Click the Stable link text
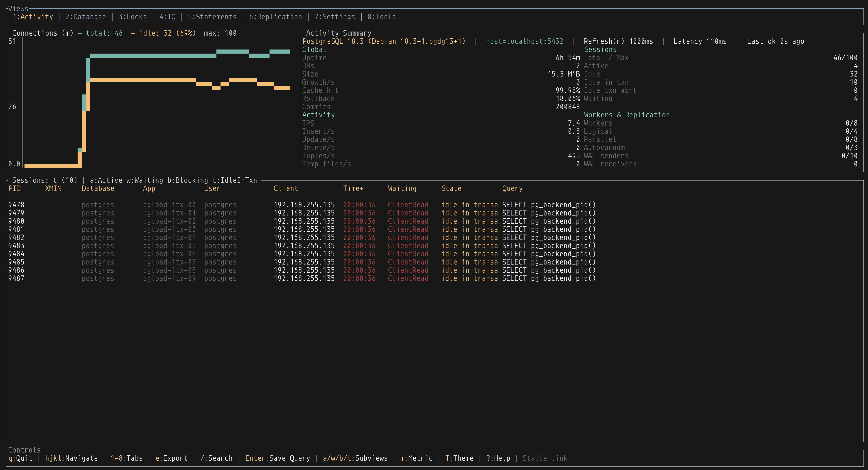This screenshot has height=470, width=868. pyautogui.click(x=544, y=458)
